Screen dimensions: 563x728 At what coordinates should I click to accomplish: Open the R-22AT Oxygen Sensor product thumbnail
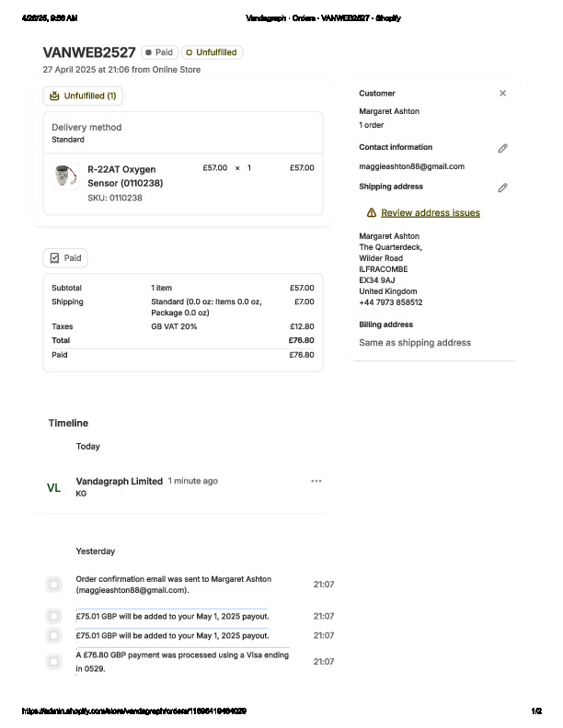[x=63, y=175]
